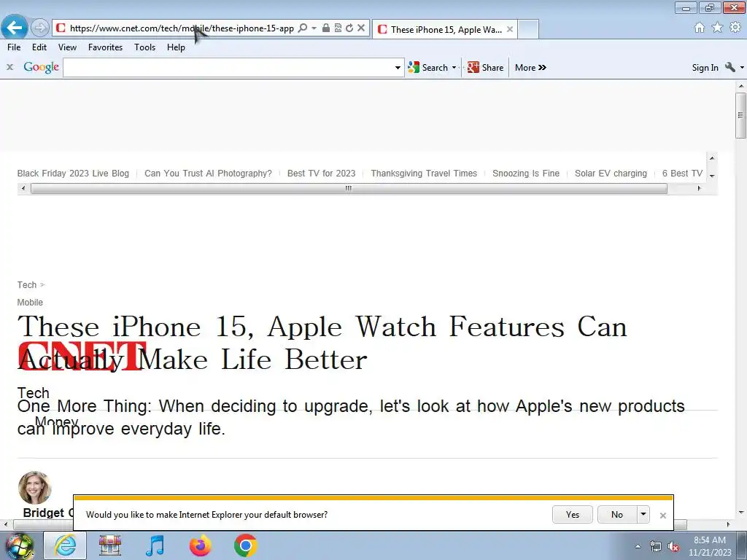Expand the More toolbar options
Screen dimensions: 747x560
click(530, 68)
